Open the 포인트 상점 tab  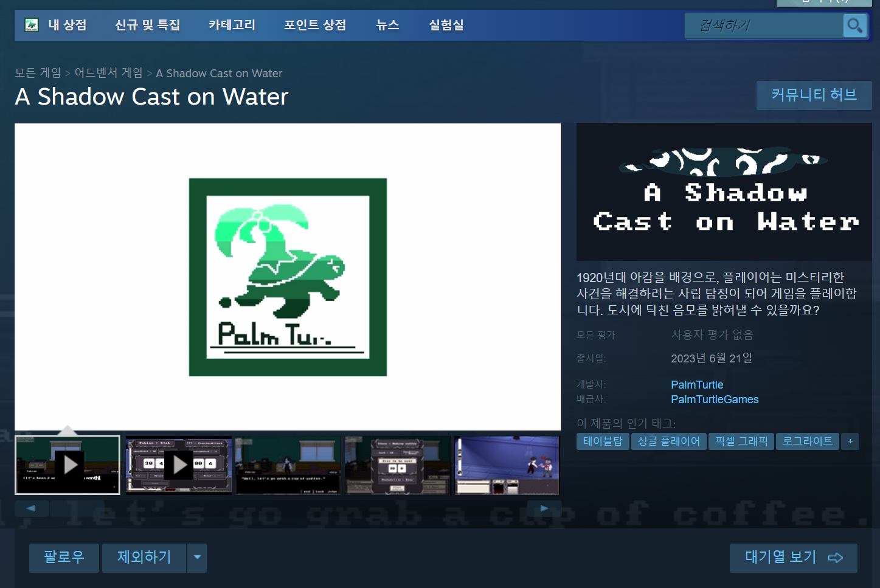click(x=315, y=25)
